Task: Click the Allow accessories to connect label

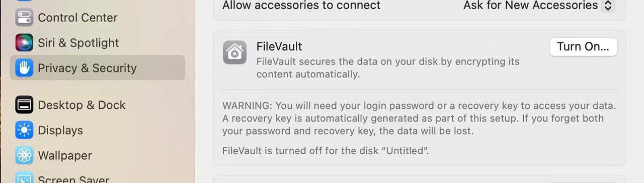Action: (301, 6)
